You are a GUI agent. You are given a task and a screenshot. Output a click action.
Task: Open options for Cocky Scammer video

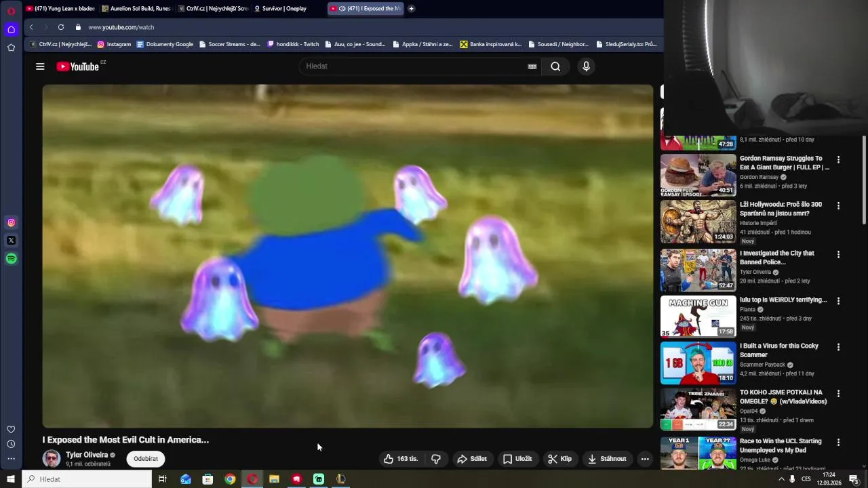(838, 347)
